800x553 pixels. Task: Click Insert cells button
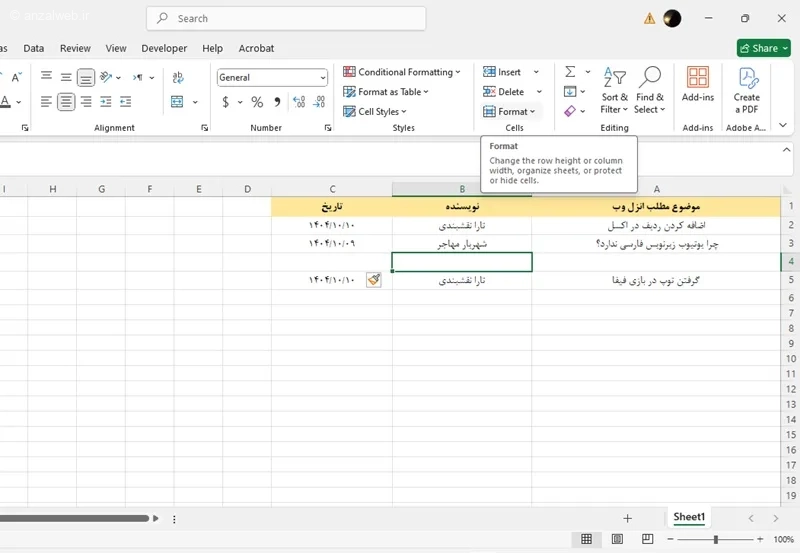[502, 72]
